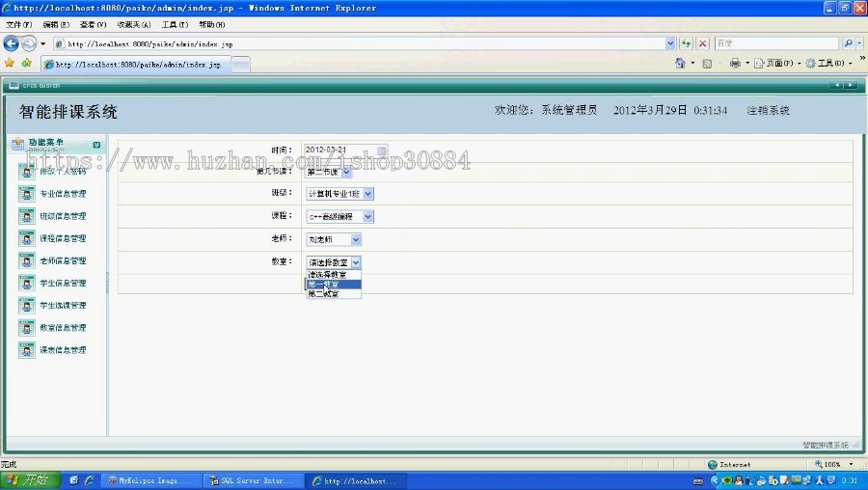
Task: Open the 收藏夹(A) menu
Action: pos(133,24)
